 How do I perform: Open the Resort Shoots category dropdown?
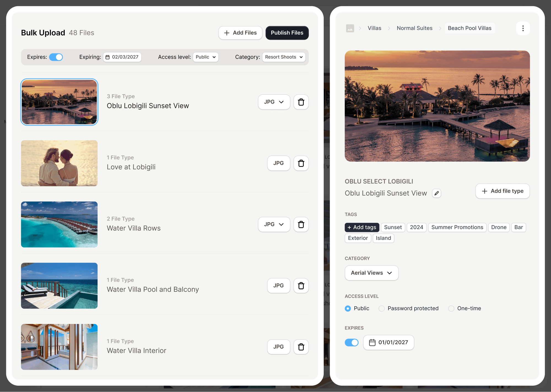pyautogui.click(x=284, y=57)
